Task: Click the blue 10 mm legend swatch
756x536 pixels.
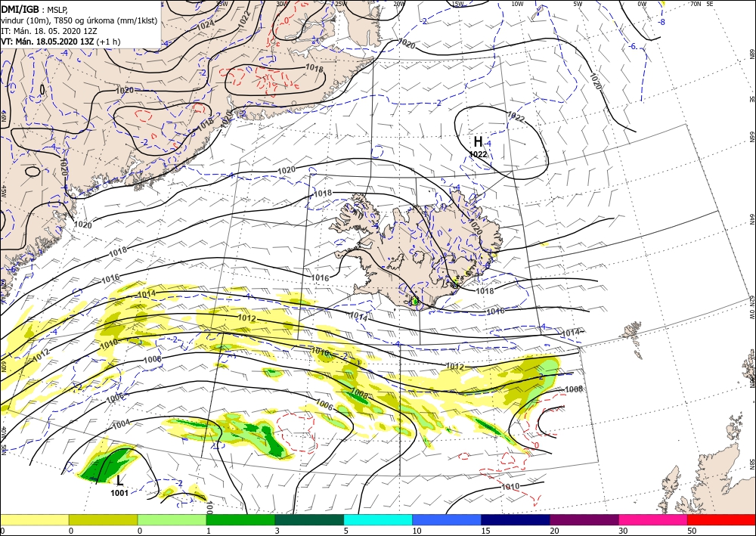Action: (447, 519)
